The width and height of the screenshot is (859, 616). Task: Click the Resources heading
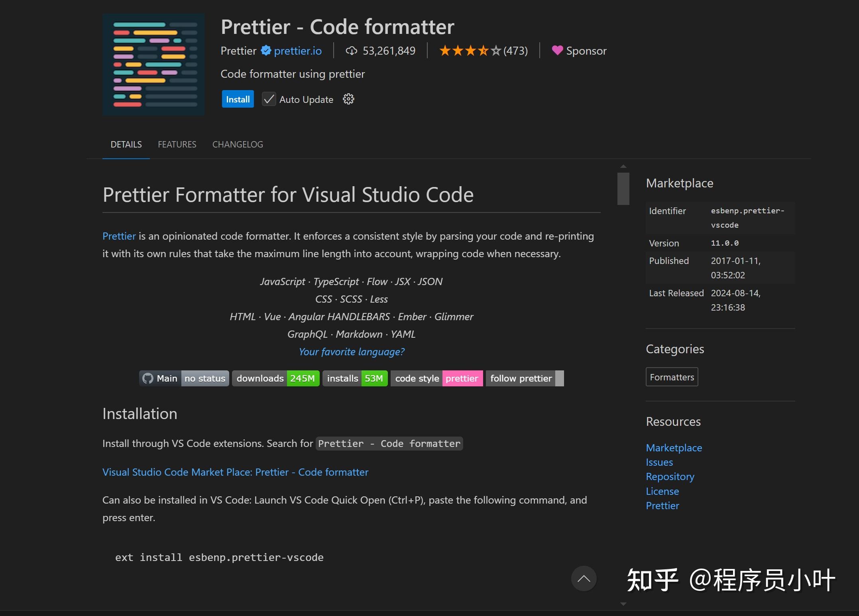(673, 421)
